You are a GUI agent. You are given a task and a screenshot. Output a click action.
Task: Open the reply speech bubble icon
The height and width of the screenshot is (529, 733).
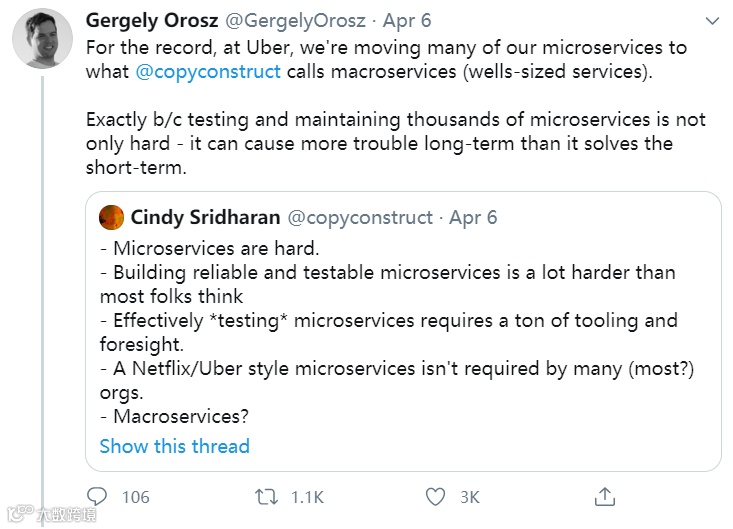point(97,496)
